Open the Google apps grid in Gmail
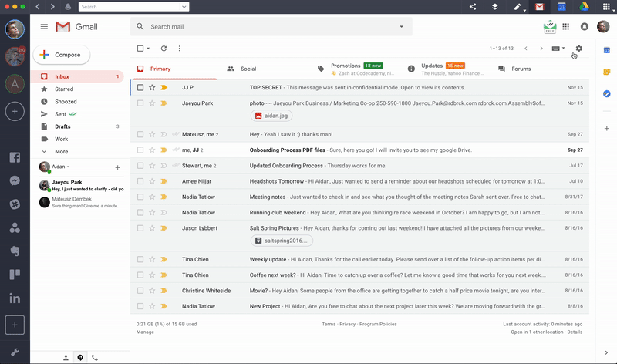Screen dimensions: 617x364 tap(566, 26)
